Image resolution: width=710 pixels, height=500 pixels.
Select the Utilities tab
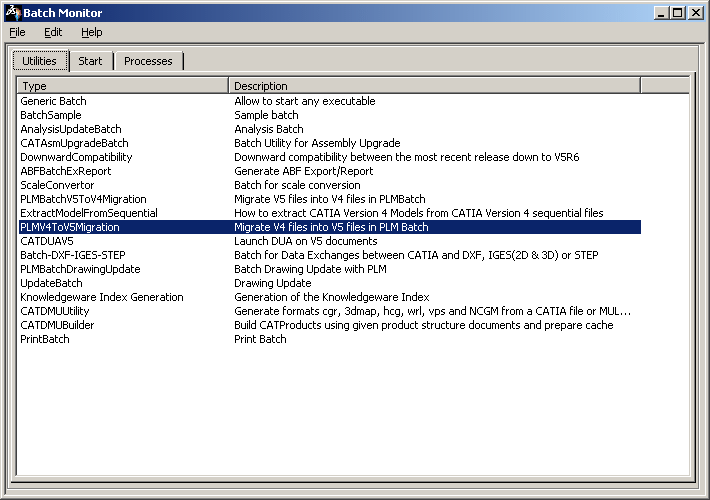tap(40, 61)
